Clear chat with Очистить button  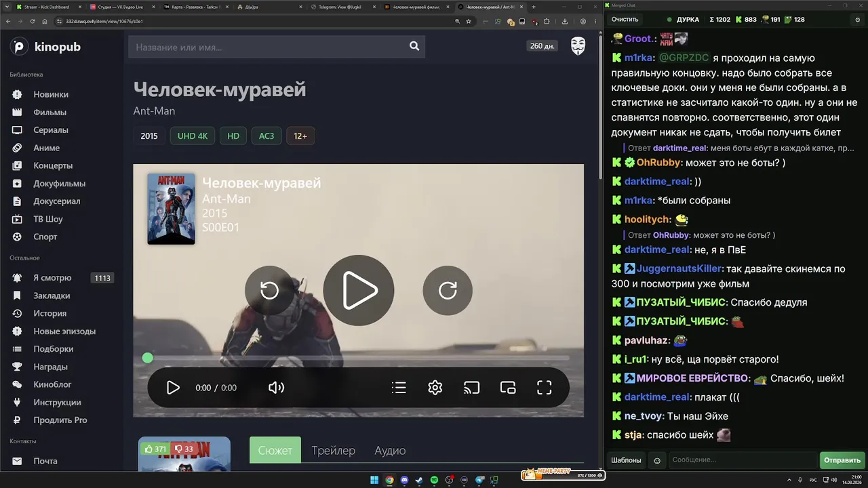(x=625, y=20)
